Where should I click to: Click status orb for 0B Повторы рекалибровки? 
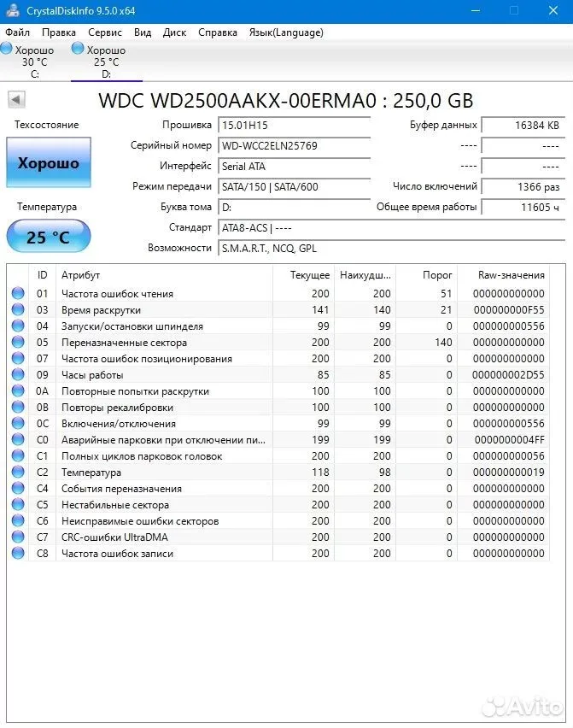[18, 407]
